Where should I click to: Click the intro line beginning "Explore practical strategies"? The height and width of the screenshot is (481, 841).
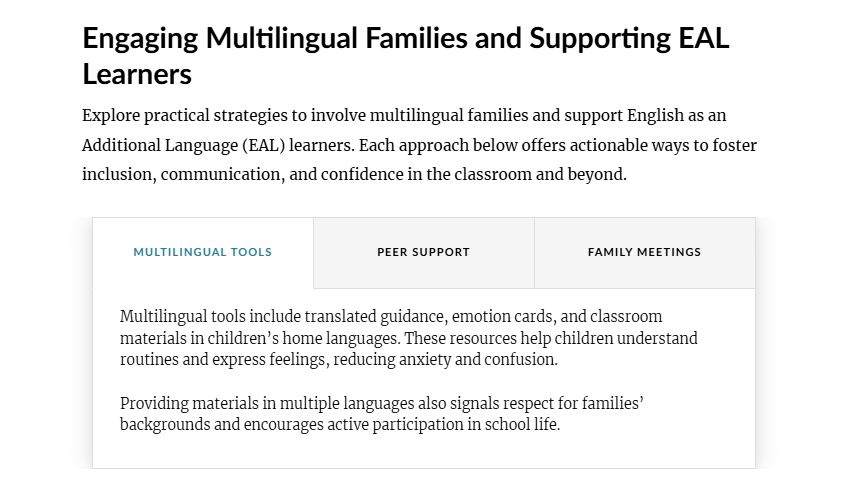404,116
